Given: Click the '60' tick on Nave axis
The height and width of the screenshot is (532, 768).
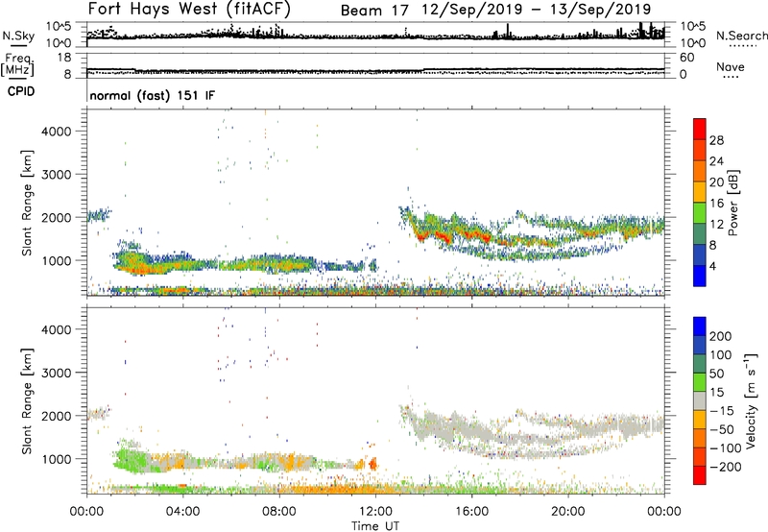Looking at the screenshot, I should (x=686, y=58).
